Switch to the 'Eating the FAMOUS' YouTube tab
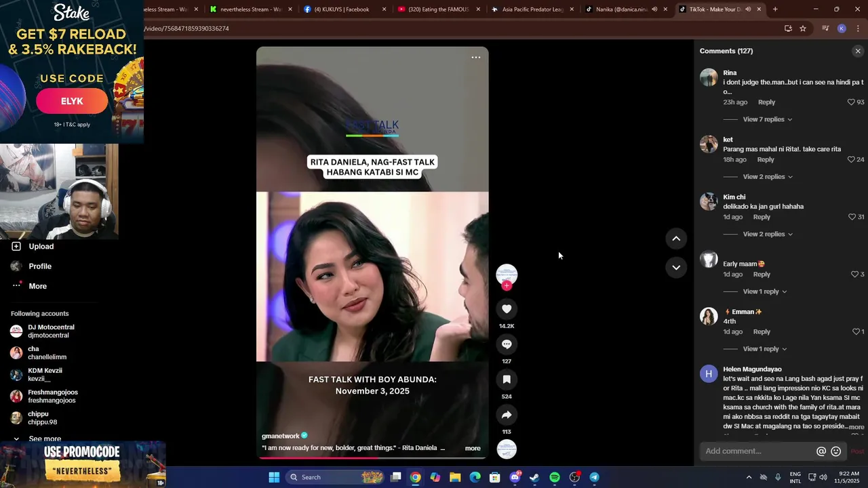868x488 pixels. pos(438,9)
